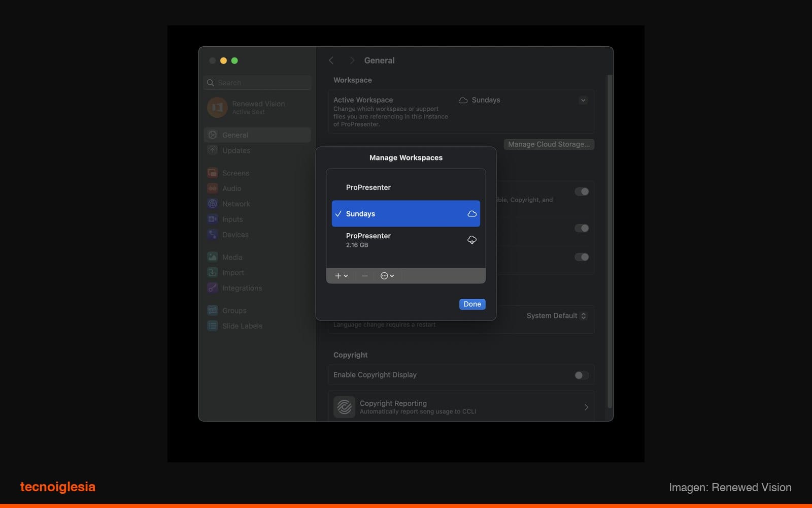Open the Renewed Vision account entry
Screen dimensions: 812x508
(x=257, y=107)
